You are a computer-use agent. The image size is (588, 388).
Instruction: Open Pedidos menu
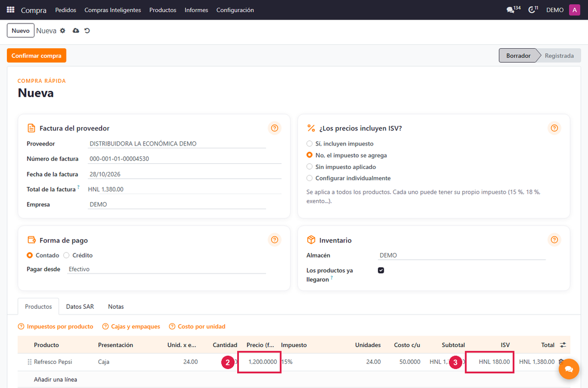(x=65, y=10)
